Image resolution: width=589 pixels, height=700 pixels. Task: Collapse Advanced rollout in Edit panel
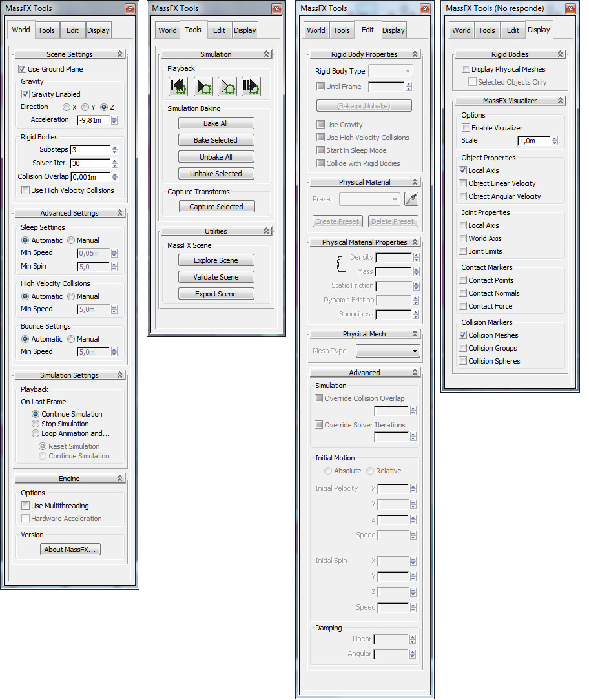coord(415,373)
